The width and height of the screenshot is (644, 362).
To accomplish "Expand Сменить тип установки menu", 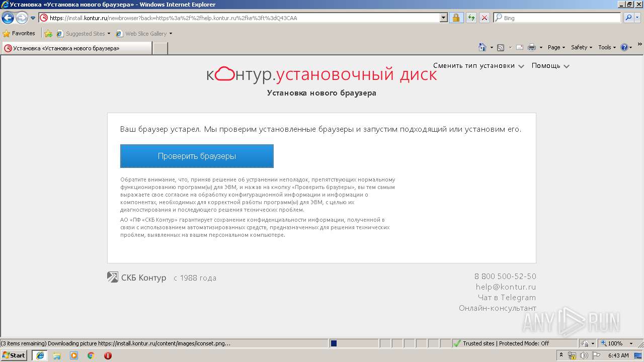I will (x=478, y=66).
